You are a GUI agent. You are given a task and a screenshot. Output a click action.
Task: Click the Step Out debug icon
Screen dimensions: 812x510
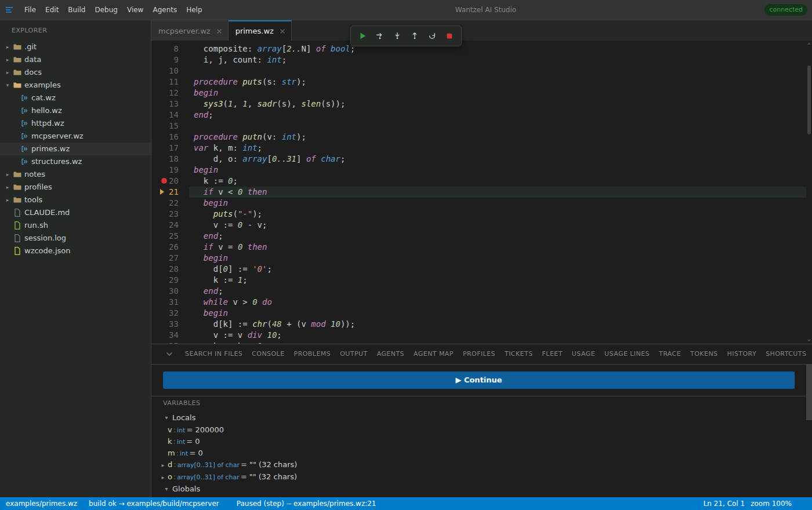point(415,36)
